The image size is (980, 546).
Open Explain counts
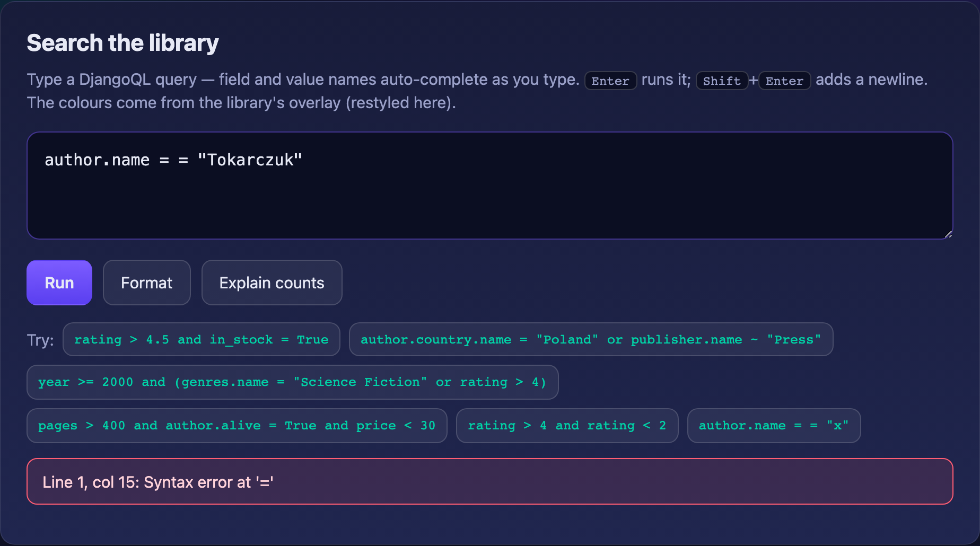[272, 283]
